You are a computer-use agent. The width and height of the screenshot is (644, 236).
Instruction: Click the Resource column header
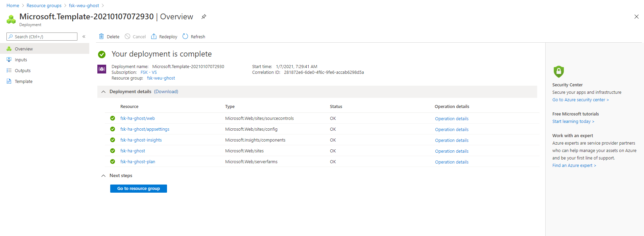pos(129,107)
